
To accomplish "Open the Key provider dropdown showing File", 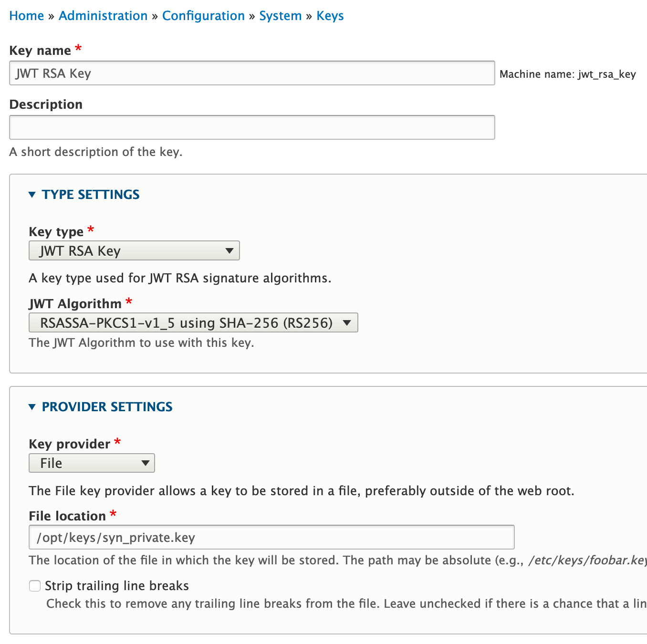I will point(91,463).
